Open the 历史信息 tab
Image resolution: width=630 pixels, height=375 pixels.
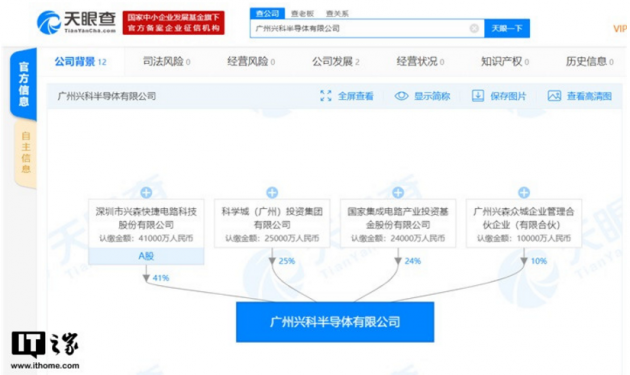coord(589,61)
